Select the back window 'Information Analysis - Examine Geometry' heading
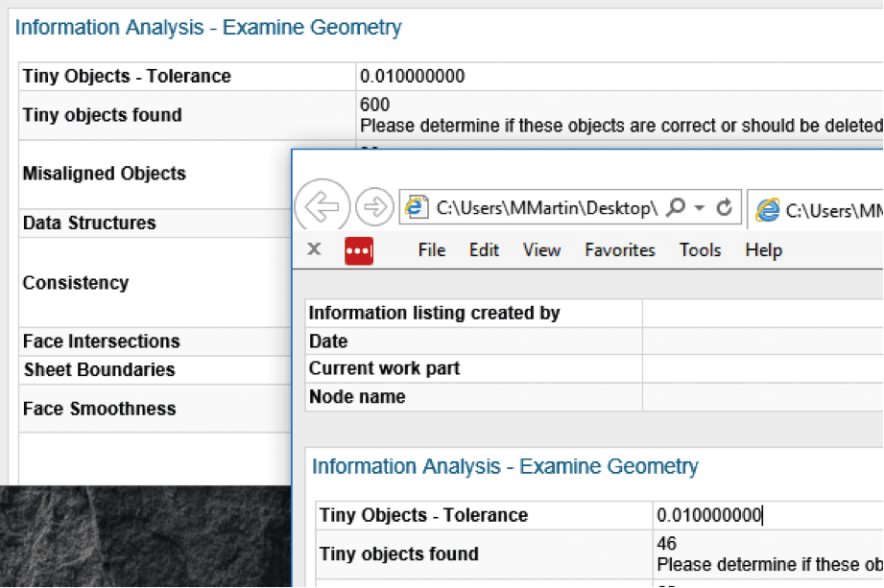Viewport: 884px width, 588px height. click(208, 27)
